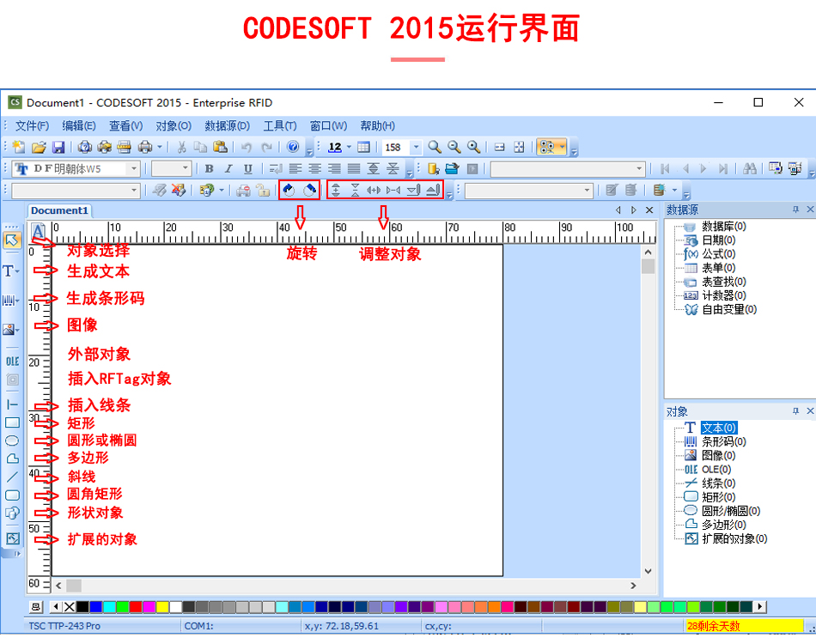Select the object selection arrow tool
Image resolution: width=816 pixels, height=644 pixels.
pyautogui.click(x=13, y=240)
